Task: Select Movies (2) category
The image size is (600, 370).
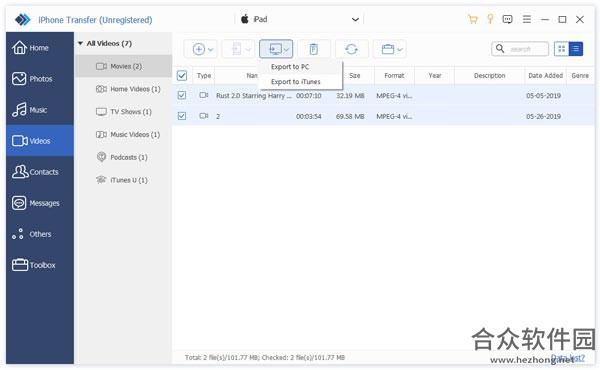Action: (x=124, y=66)
